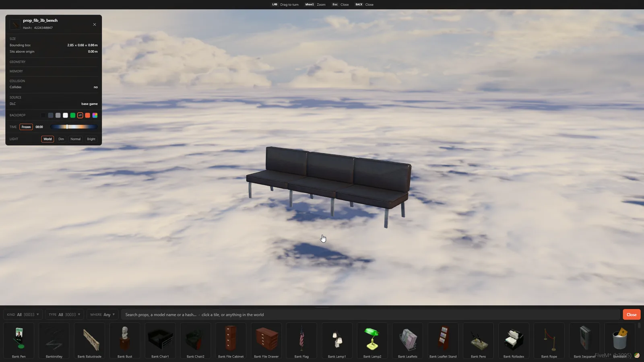
Task: Select the Bank File Drawer tile
Action: coord(266,341)
